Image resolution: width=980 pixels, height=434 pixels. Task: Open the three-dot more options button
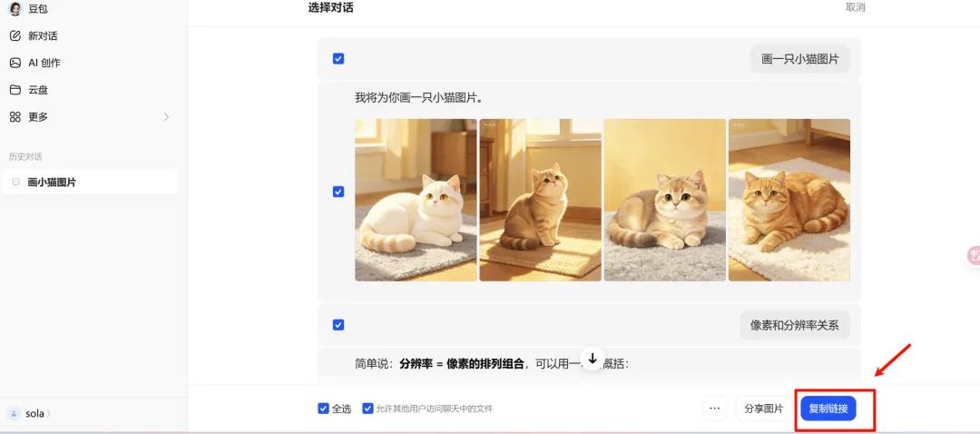click(x=714, y=409)
